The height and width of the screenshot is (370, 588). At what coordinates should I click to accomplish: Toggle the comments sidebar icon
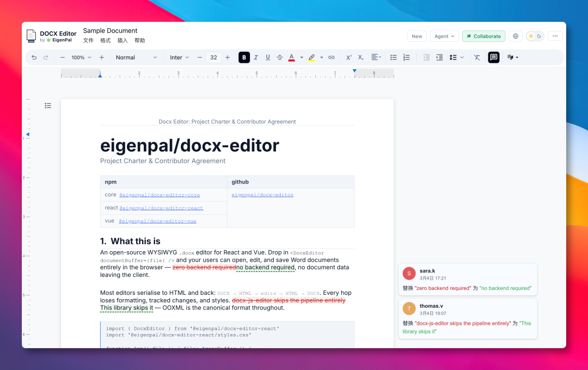494,57
